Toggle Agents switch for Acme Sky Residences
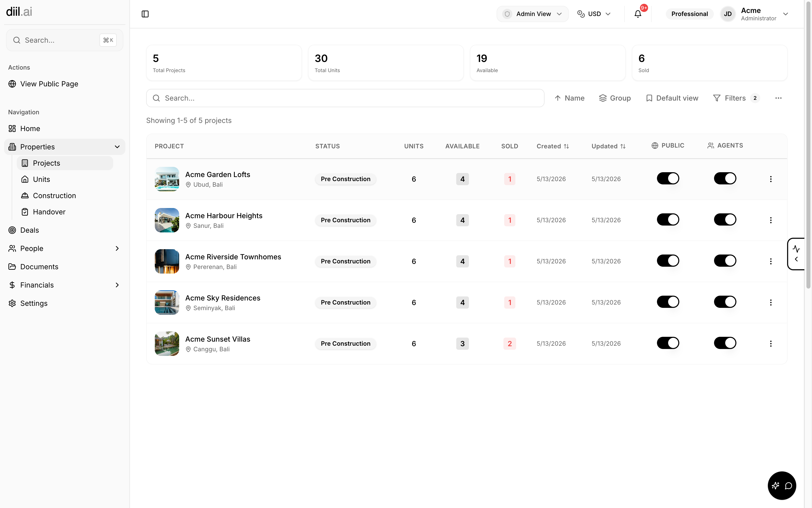812x508 pixels. click(x=725, y=302)
